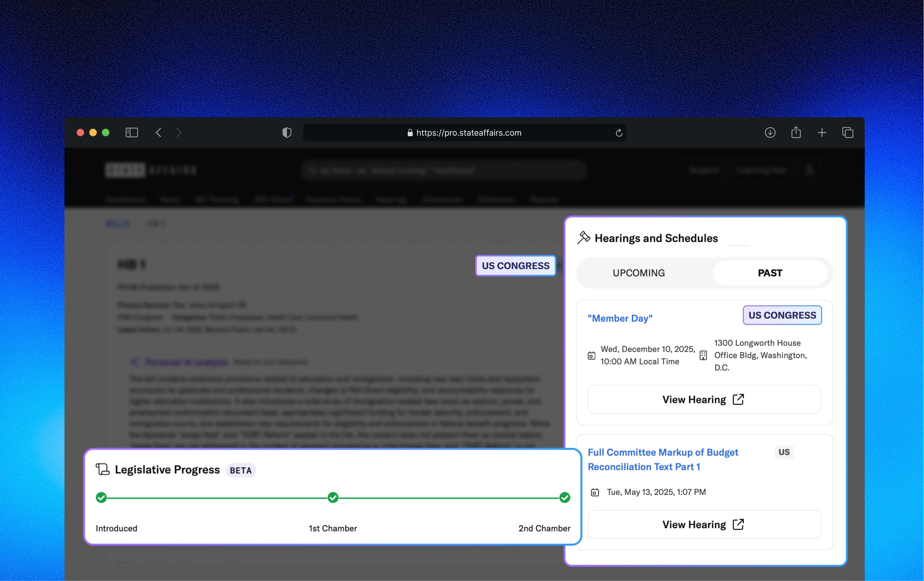This screenshot has height=581, width=924.
Task: Click View Hearing for the May 13 markup
Action: (704, 524)
